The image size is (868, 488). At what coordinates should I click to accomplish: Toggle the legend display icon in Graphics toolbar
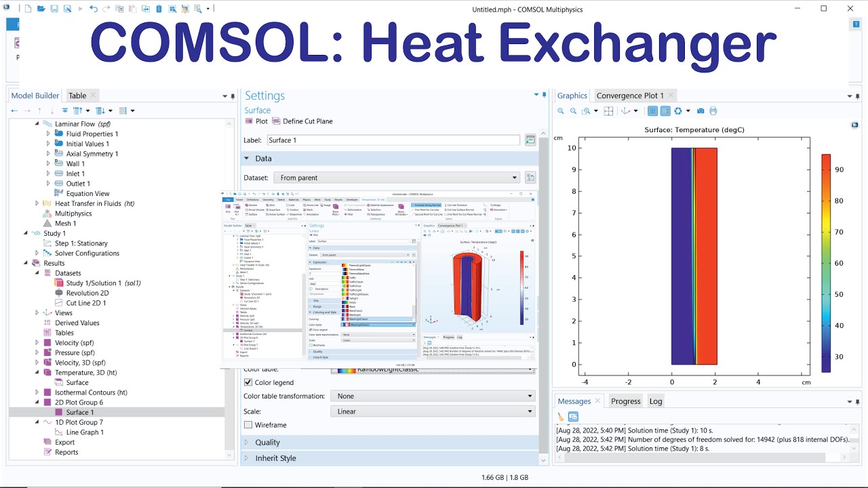tap(666, 111)
